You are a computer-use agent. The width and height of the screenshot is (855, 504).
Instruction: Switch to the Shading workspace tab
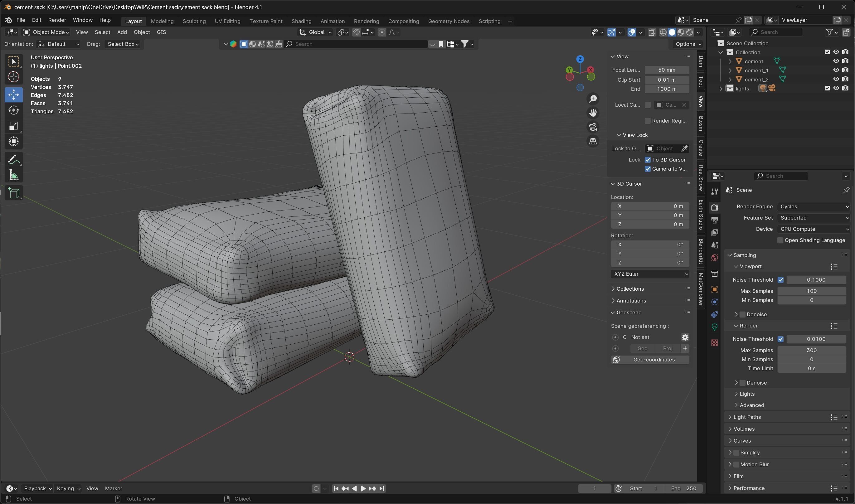tap(301, 21)
